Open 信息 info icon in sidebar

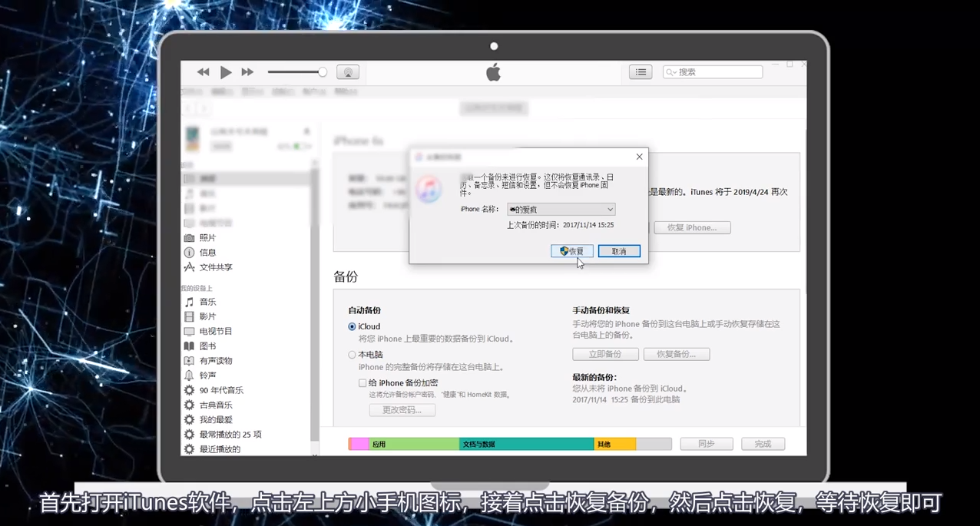[x=189, y=253]
